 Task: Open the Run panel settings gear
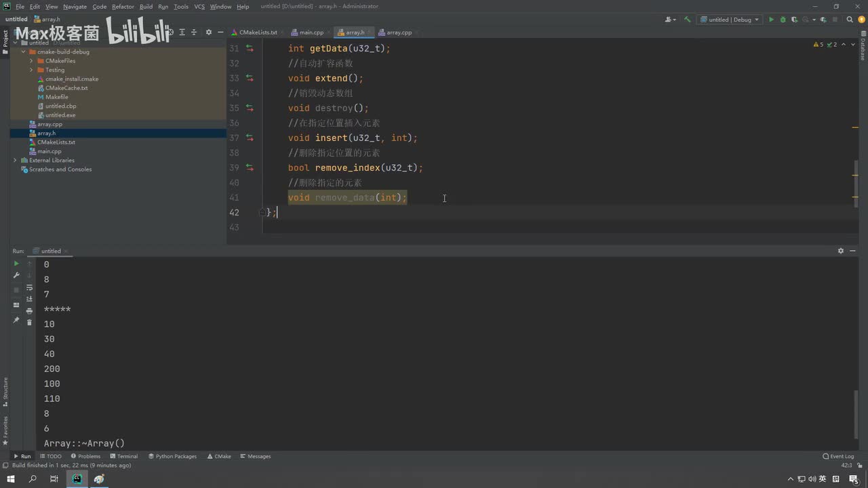click(x=841, y=251)
